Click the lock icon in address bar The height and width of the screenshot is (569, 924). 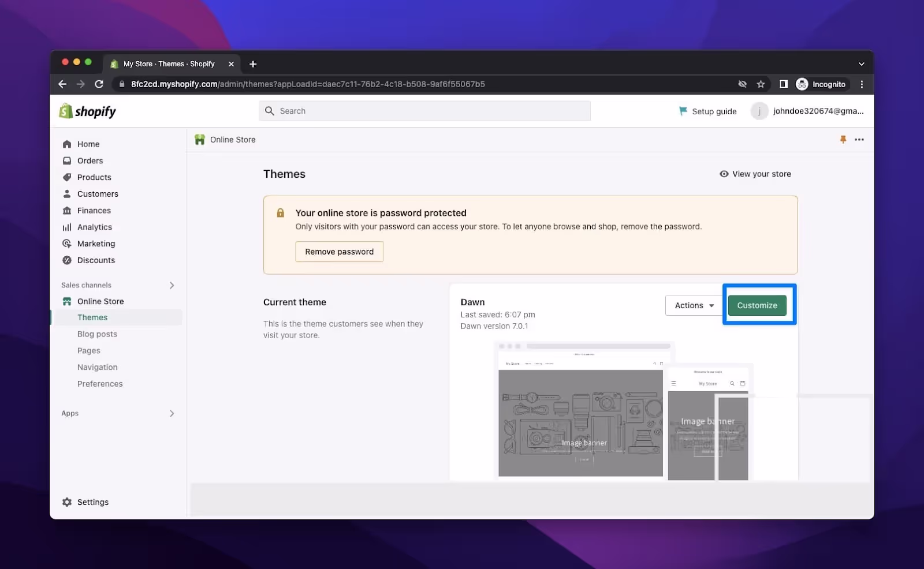121,84
